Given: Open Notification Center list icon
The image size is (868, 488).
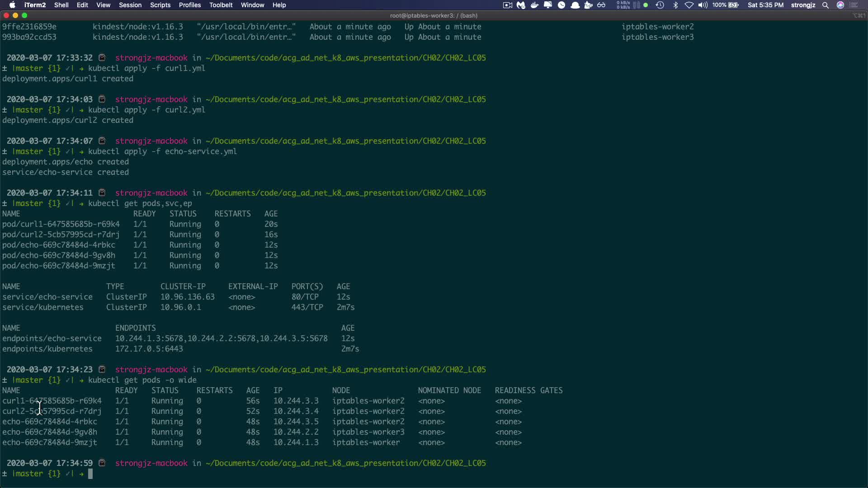Looking at the screenshot, I should coord(854,5).
